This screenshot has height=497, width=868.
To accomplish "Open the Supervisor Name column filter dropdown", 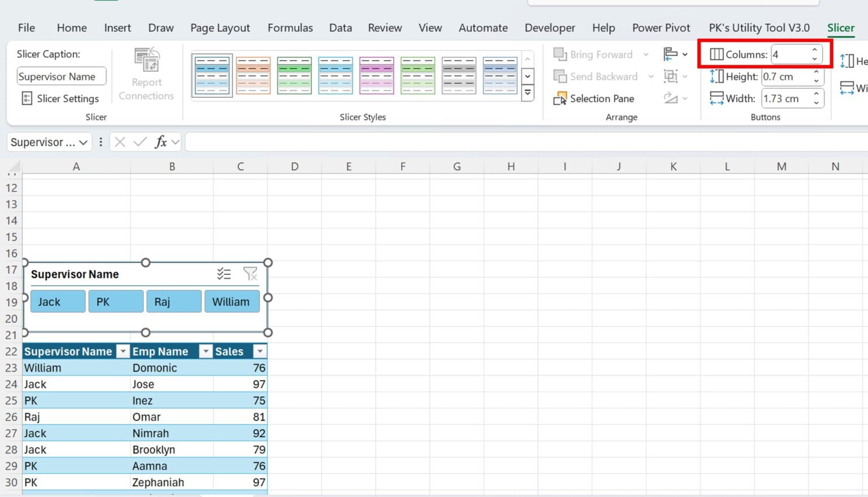I will pos(123,351).
